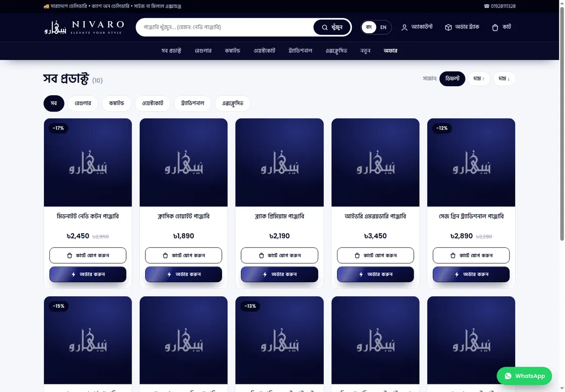Filter by এক্সক্লুসিভ category chip
Image resolution: width=565 pixels, height=392 pixels.
(233, 103)
